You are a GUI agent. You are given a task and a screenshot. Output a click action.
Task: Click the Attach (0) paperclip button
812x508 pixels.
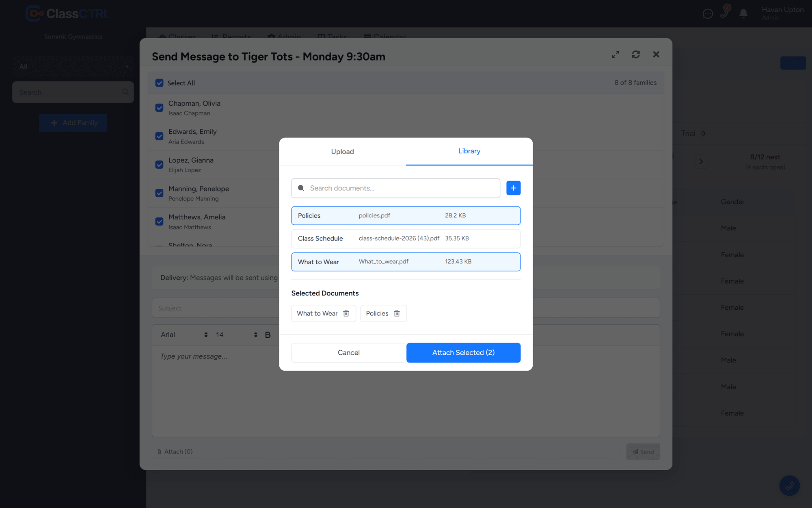pyautogui.click(x=175, y=452)
